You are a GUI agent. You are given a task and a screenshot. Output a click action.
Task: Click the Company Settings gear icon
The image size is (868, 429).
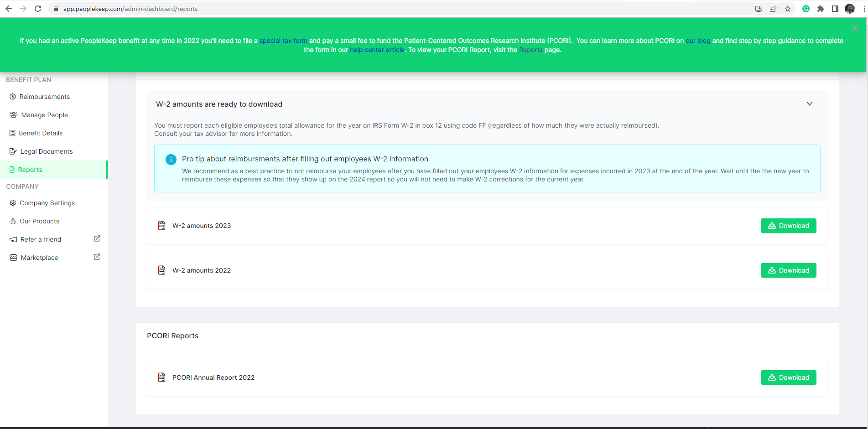[13, 203]
